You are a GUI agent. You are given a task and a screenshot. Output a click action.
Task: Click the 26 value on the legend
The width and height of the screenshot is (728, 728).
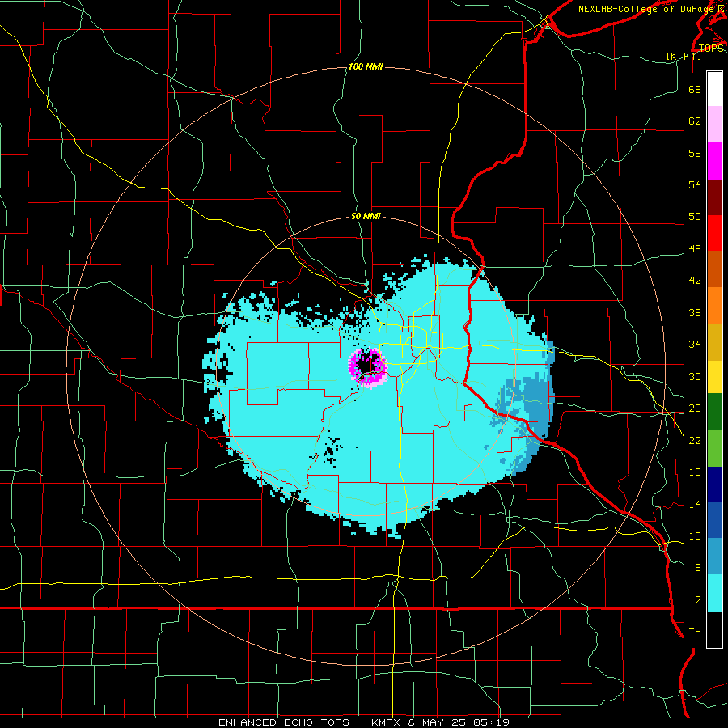pos(695,408)
